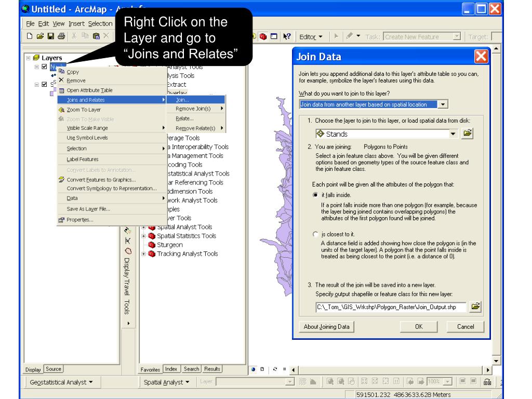Open the Stands layer dropdown

pos(453,134)
